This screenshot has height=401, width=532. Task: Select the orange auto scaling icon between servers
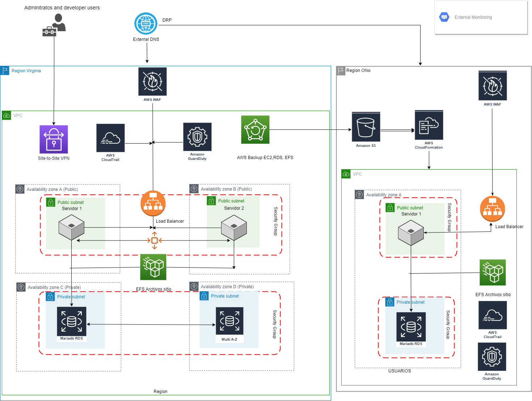[155, 240]
